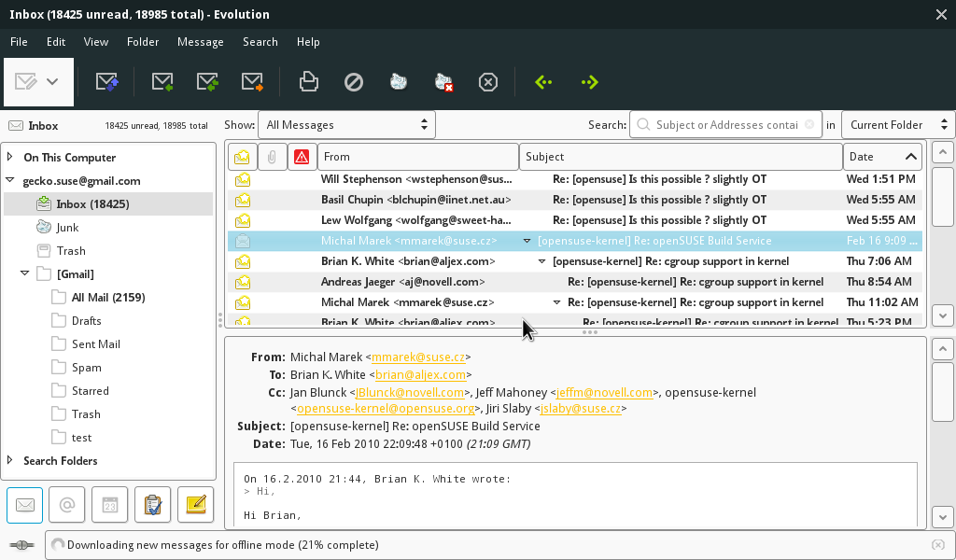Click the jeffm@novell.com link
Screen dimensions: 956x560
604,392
